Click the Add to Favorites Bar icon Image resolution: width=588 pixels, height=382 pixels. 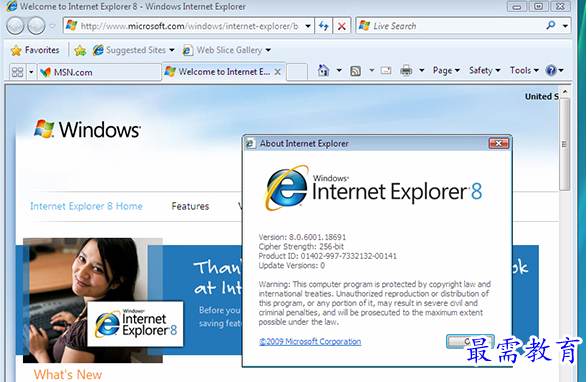(x=80, y=50)
